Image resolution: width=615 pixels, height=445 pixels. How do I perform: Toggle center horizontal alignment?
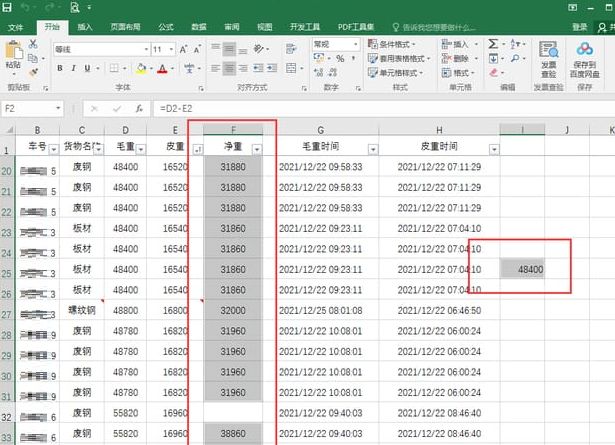coord(229,68)
